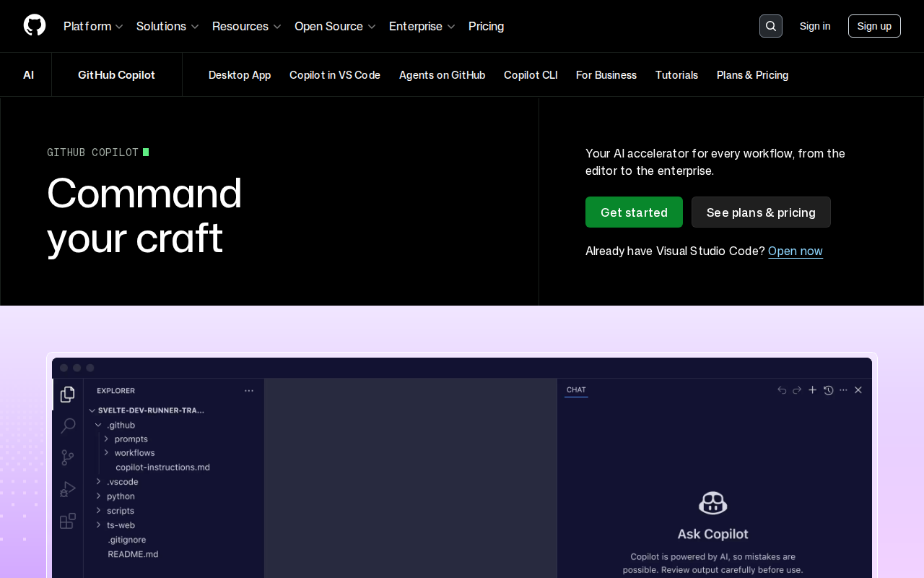This screenshot has width=924, height=578.
Task: Open Copilot in VS Code tab
Action: [335, 75]
